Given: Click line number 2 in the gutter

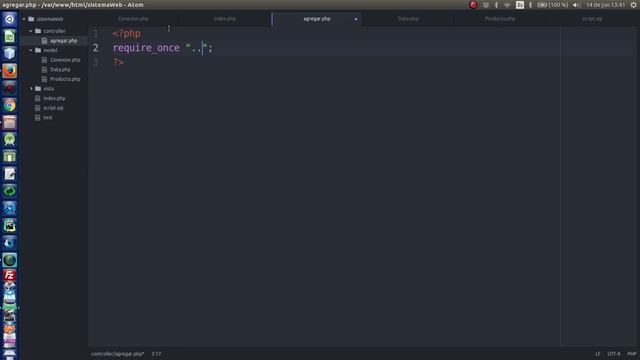Looking at the screenshot, I should click(x=96, y=48).
